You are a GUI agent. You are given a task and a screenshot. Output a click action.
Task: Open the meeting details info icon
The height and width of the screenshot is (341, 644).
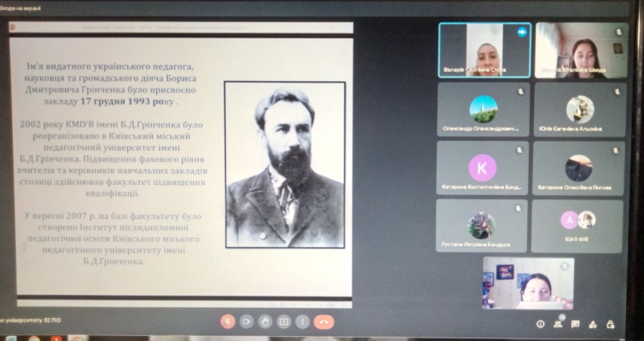(x=541, y=324)
